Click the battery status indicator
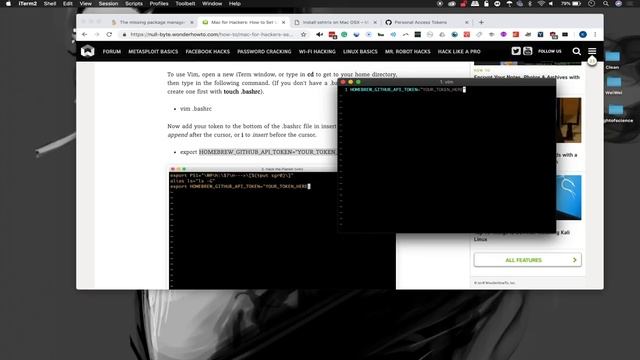 tap(571, 4)
